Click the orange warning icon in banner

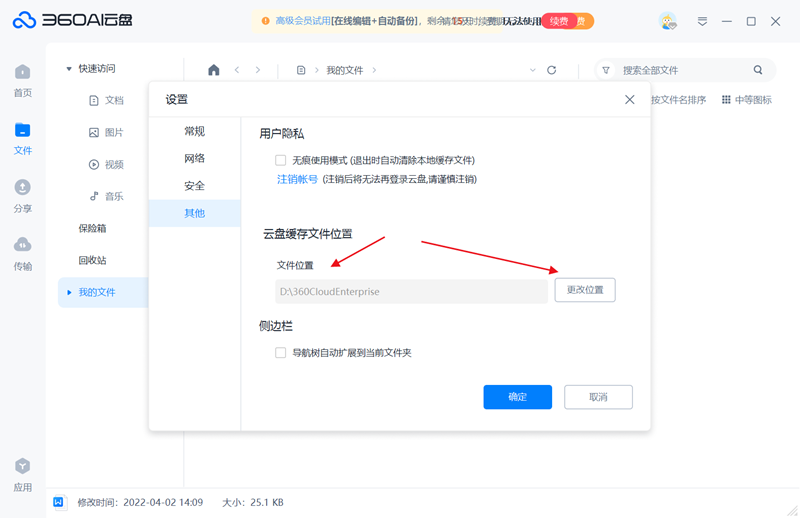click(x=265, y=21)
